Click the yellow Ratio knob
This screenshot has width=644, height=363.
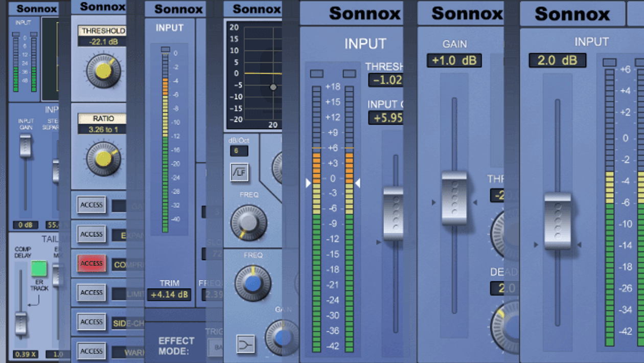coord(103,158)
